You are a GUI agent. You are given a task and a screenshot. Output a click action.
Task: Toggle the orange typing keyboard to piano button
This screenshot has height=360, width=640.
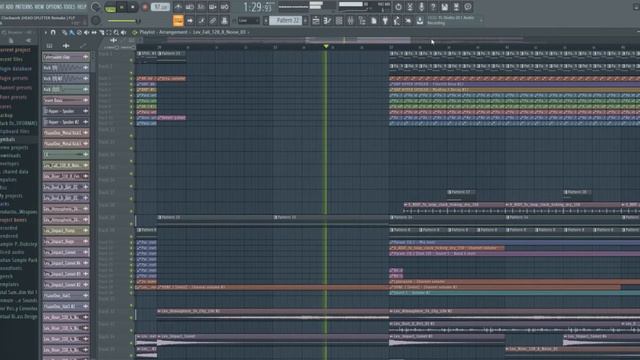178,20
